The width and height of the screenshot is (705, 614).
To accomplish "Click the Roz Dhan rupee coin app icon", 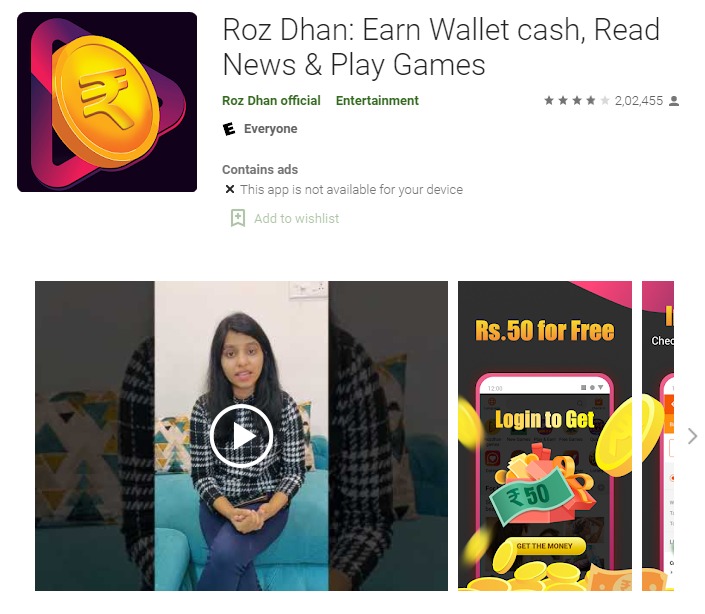I will (107, 102).
